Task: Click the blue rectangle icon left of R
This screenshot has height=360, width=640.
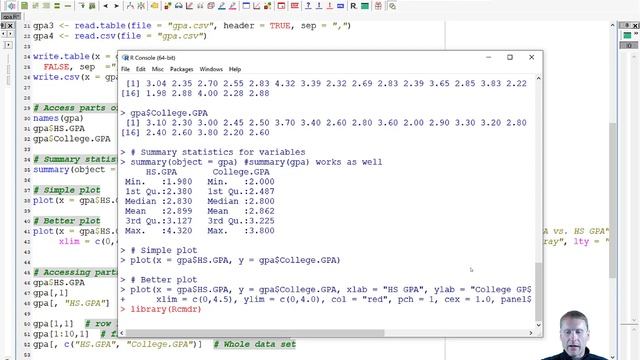Action: pos(340,6)
